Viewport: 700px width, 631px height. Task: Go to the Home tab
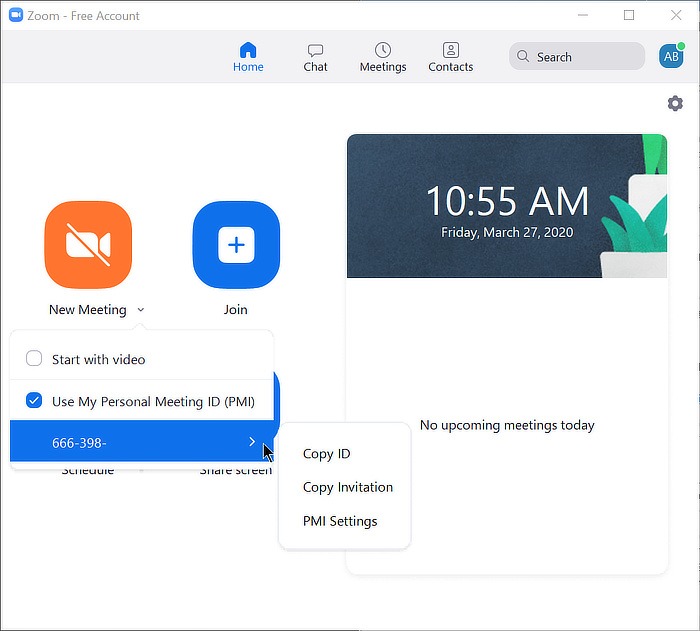tap(248, 57)
